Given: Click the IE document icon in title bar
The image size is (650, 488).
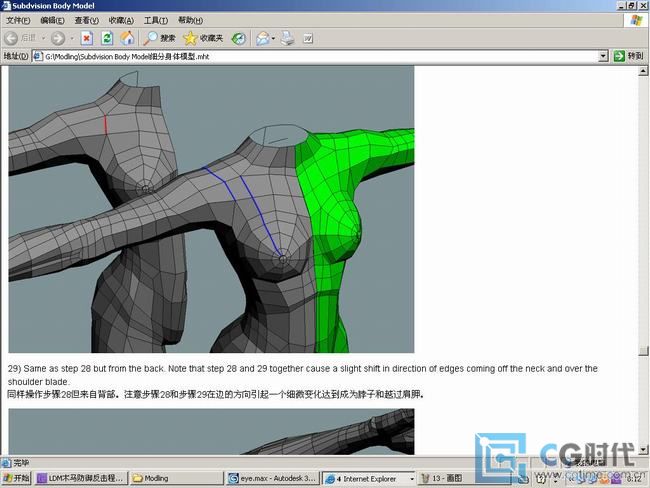Looking at the screenshot, I should click(6, 5).
